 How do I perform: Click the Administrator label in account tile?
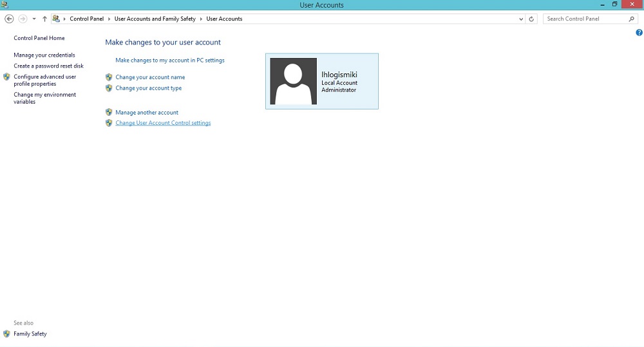pos(339,90)
